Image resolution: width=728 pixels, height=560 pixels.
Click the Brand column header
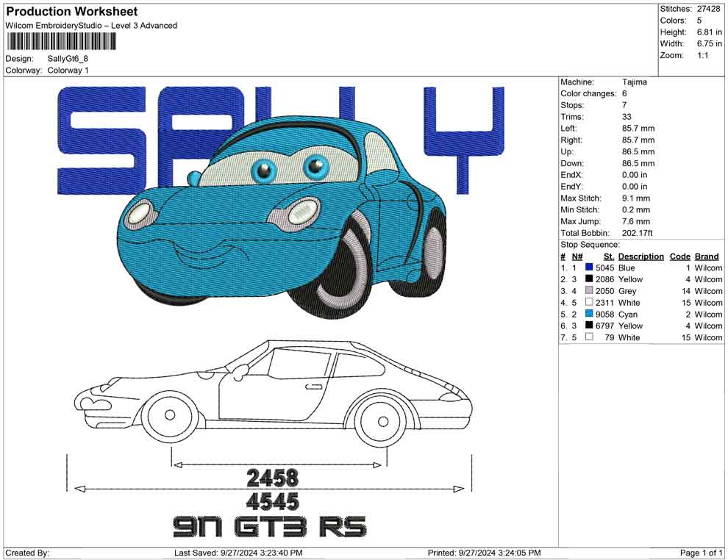click(707, 256)
